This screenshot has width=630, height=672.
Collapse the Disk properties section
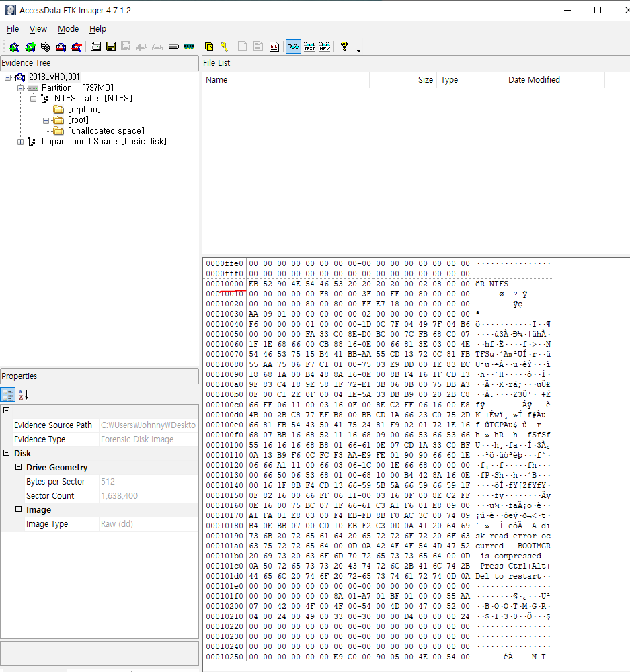coord(7,453)
